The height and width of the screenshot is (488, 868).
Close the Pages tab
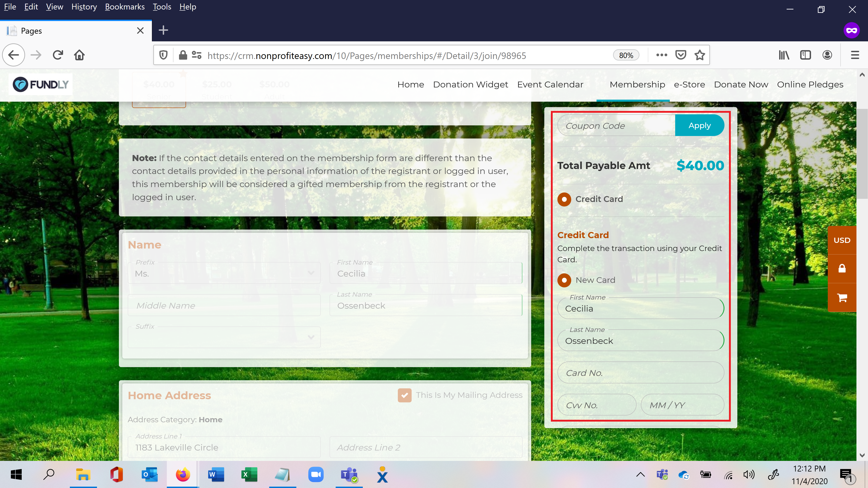[x=141, y=31]
